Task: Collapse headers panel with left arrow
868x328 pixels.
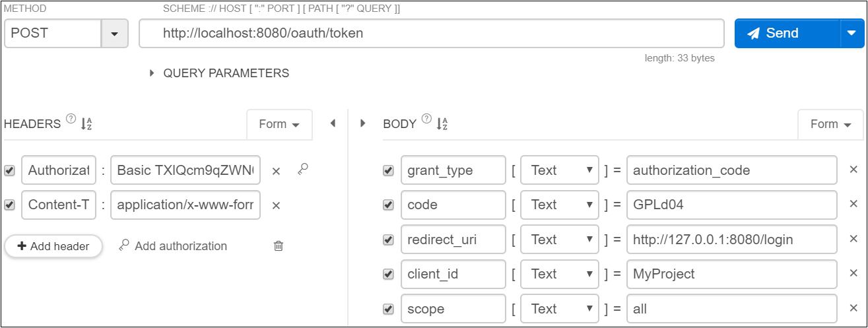Action: [333, 123]
